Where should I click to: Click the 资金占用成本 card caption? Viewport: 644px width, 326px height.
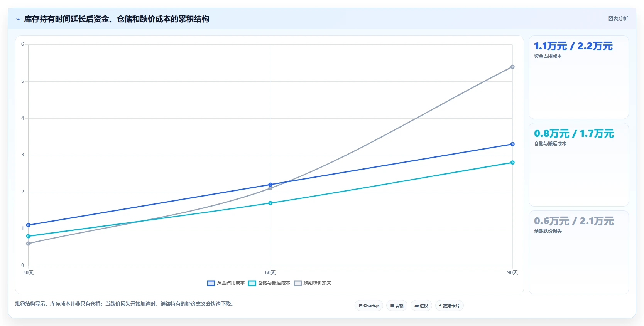tap(548, 56)
